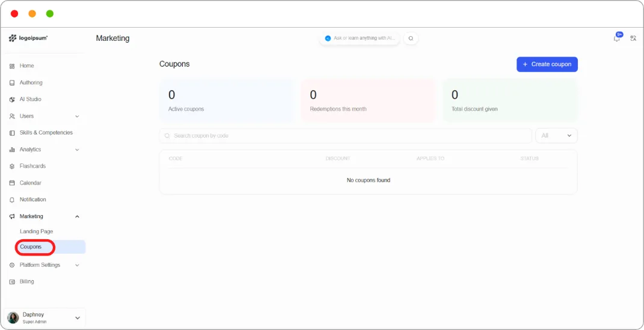Click the Marketing page title
Viewport: 644px width, 330px height.
click(112, 38)
